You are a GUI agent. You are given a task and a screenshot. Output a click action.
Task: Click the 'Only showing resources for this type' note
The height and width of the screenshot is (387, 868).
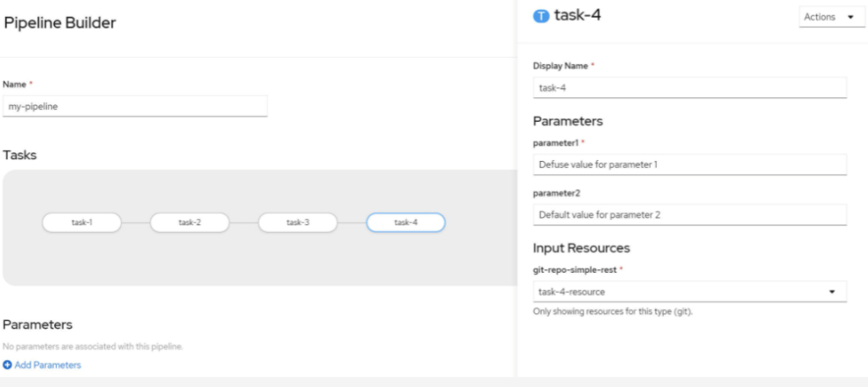click(x=613, y=312)
